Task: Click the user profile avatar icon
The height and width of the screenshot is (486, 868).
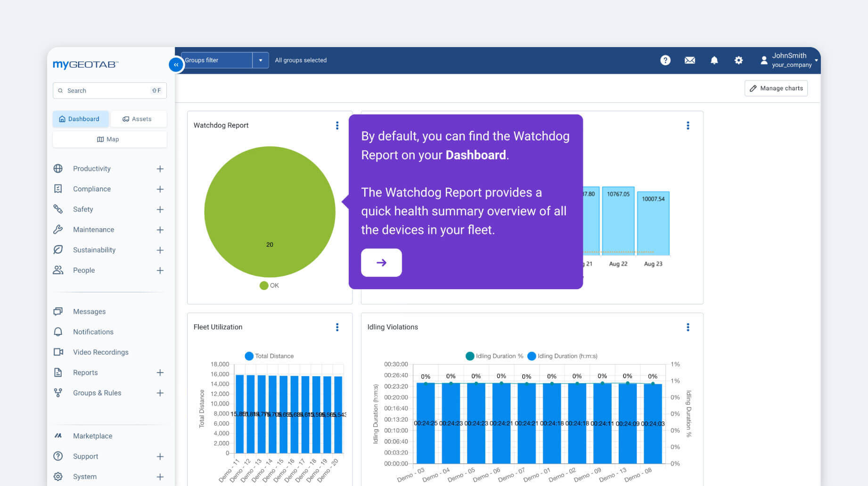Action: (764, 60)
